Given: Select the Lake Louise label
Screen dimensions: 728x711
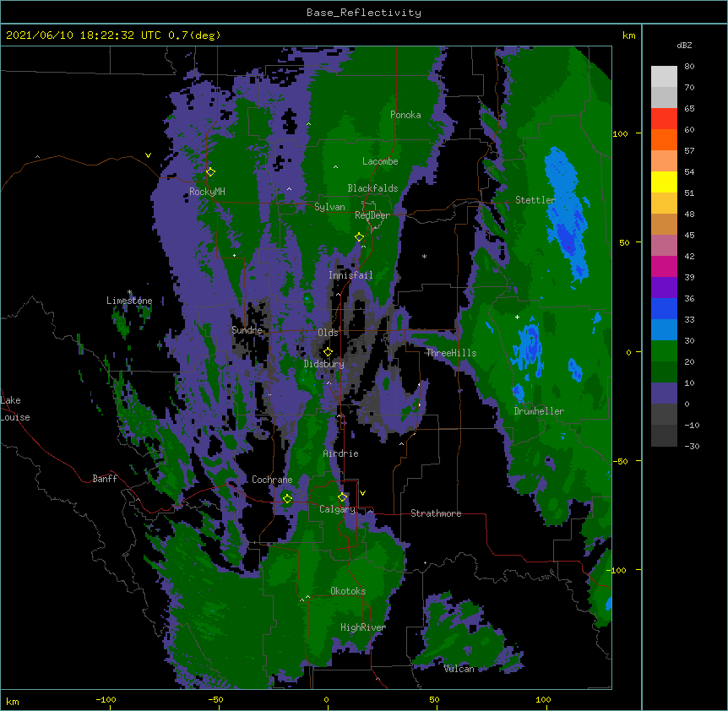Looking at the screenshot, I should tap(15, 409).
